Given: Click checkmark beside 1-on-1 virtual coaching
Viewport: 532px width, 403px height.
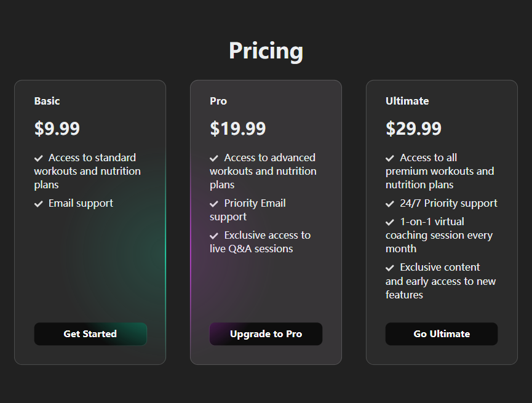Looking at the screenshot, I should tap(390, 222).
